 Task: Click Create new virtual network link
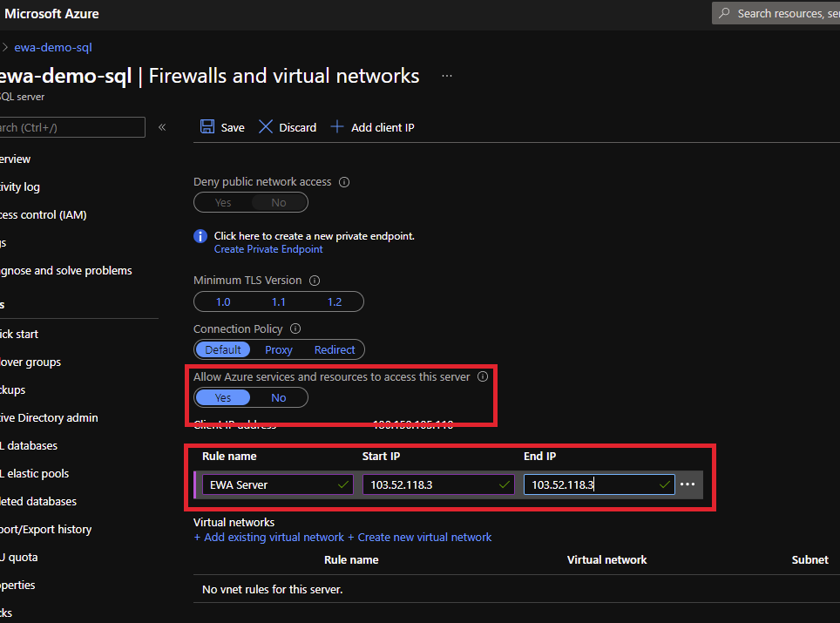(x=420, y=538)
